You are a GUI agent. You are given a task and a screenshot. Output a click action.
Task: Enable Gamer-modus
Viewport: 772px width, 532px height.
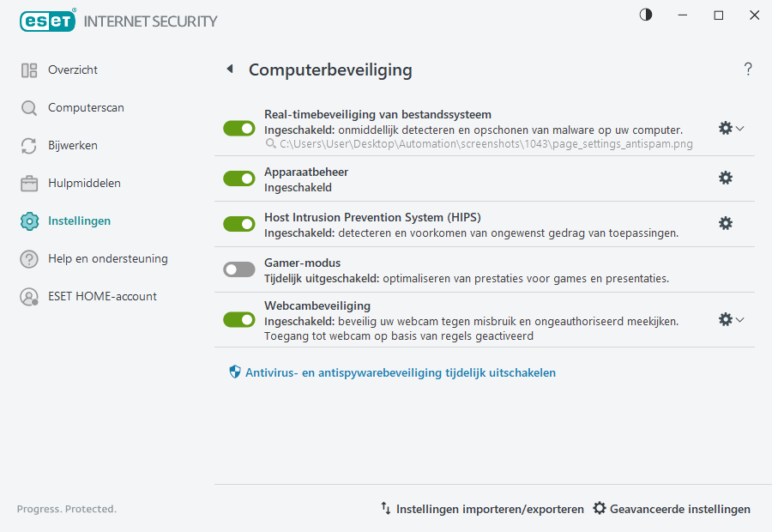238,269
